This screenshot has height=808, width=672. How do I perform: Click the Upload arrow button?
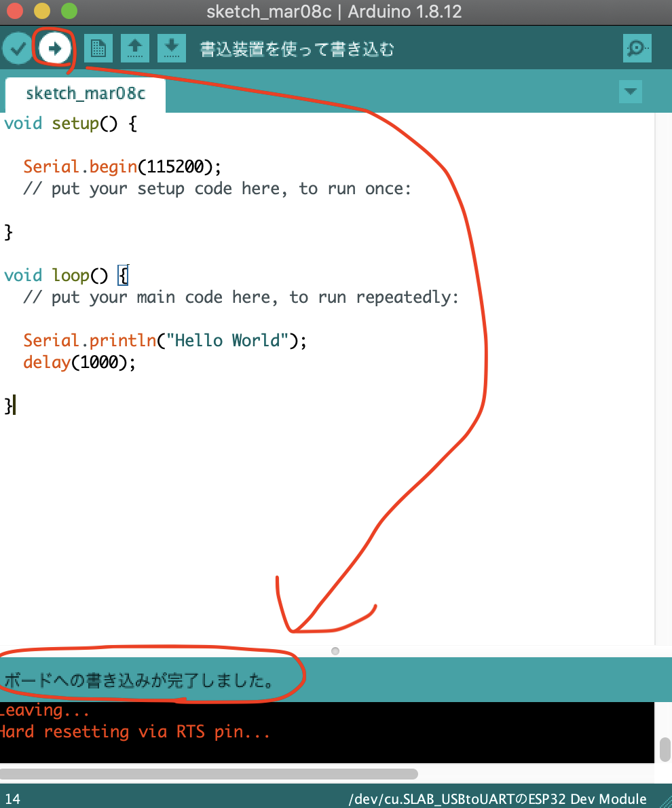54,48
